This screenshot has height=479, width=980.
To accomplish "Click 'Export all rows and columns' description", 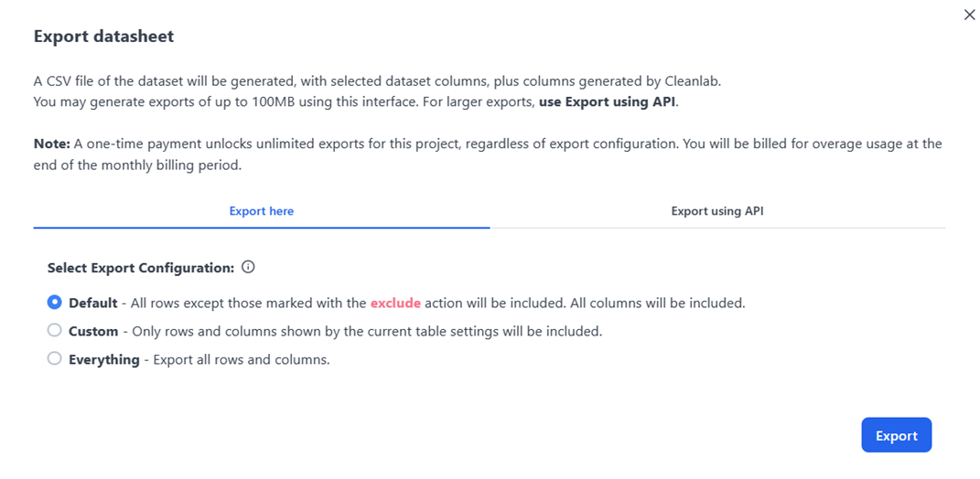I will coord(242,360).
